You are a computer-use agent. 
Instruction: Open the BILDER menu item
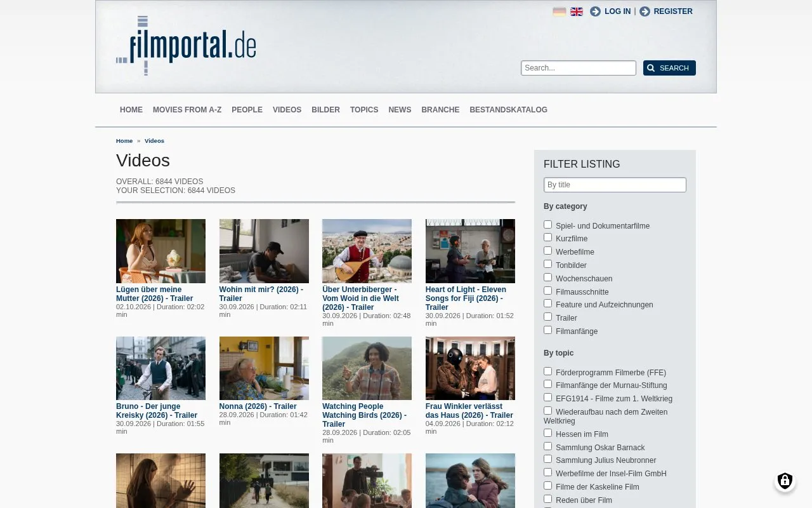(325, 110)
